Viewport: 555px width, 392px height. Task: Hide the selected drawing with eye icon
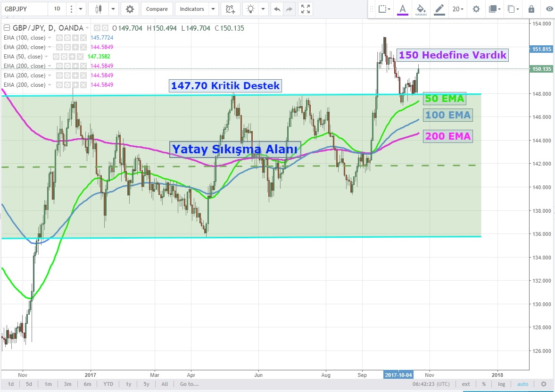click(549, 9)
